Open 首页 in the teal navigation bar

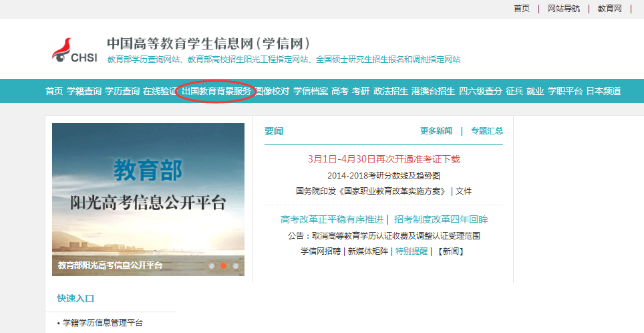pyautogui.click(x=54, y=91)
